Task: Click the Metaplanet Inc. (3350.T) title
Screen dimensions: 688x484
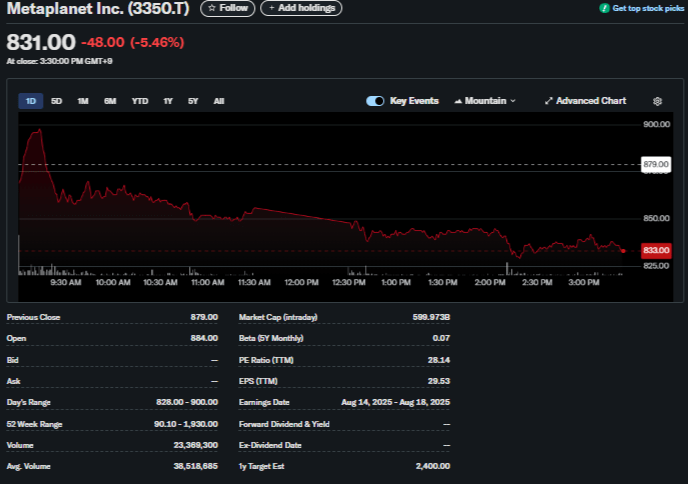Action: tap(98, 9)
